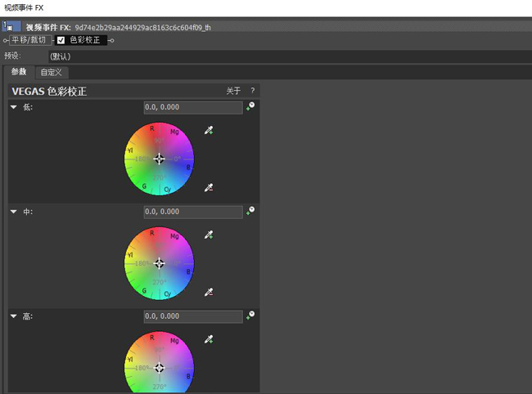
Task: Click the High wheel's add-color eyedropper
Action: pyautogui.click(x=209, y=339)
